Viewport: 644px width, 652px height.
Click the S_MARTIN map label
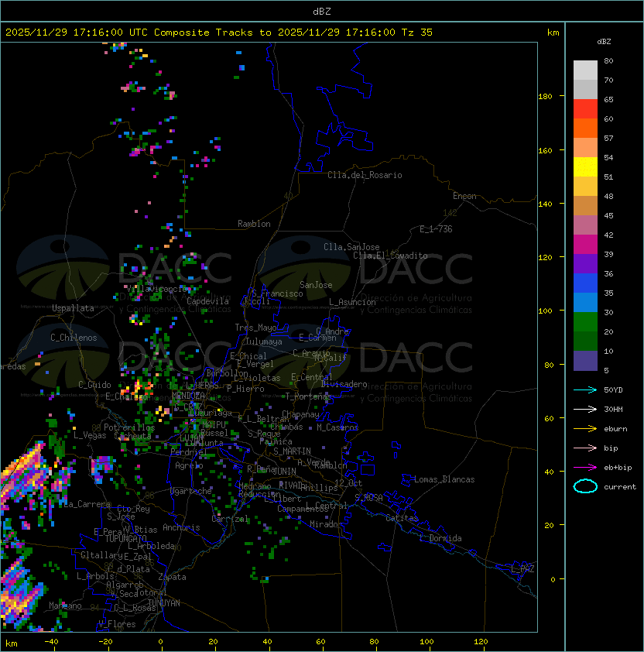pyautogui.click(x=292, y=451)
